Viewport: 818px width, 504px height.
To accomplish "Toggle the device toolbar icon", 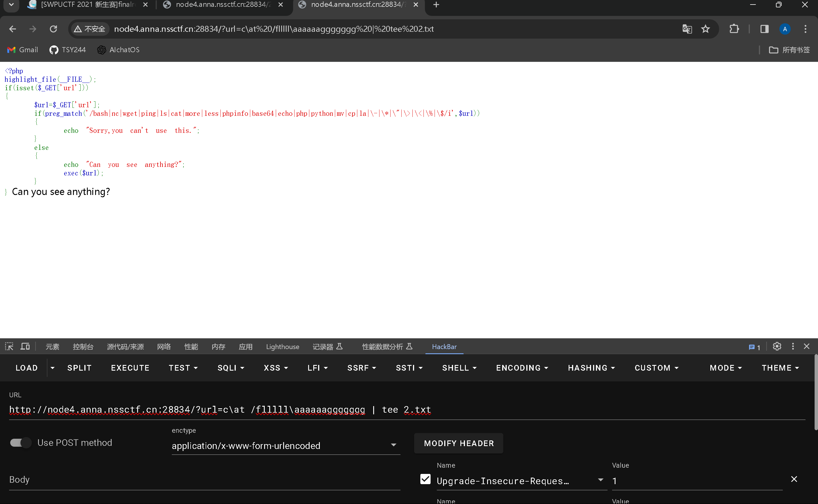I will [x=25, y=347].
